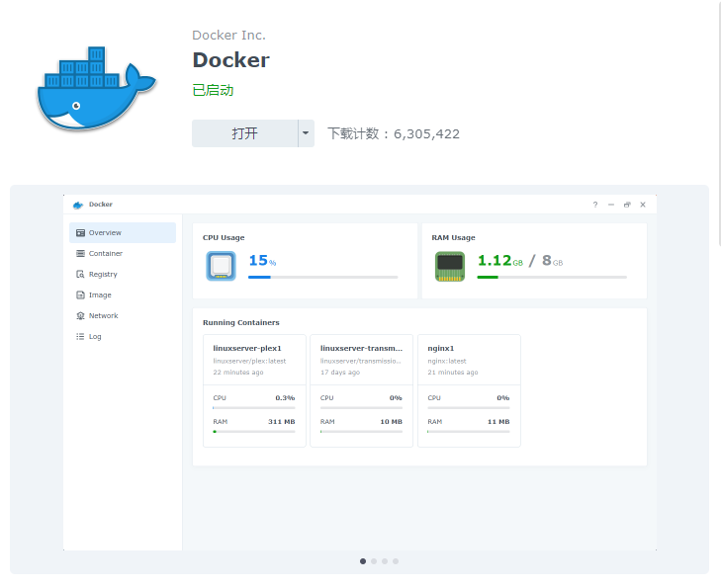Switch to the second carousel dot

point(374,561)
